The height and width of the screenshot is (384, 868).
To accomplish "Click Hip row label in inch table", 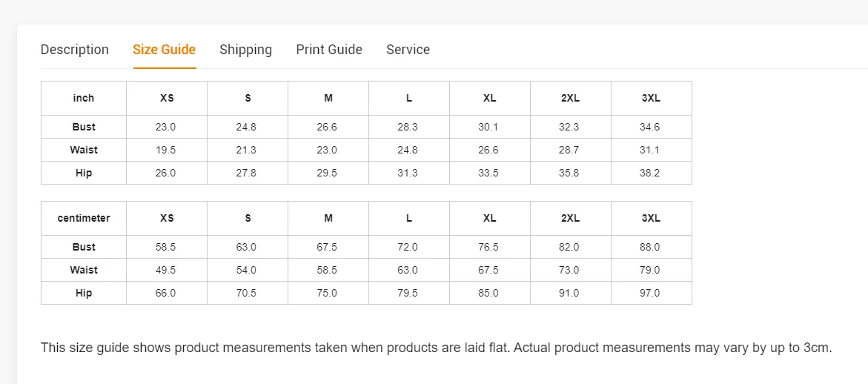I will coord(84,173).
